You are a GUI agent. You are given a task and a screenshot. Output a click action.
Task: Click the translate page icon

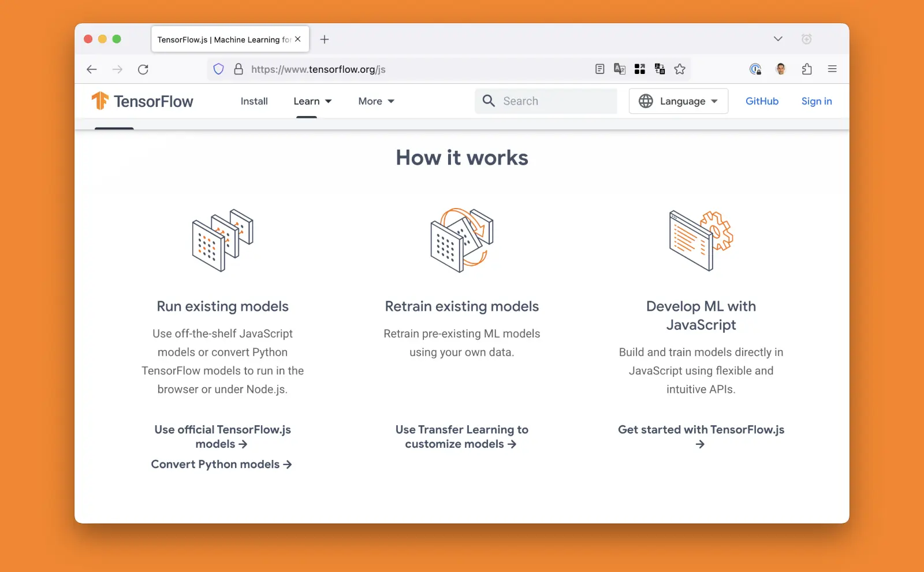coord(620,69)
